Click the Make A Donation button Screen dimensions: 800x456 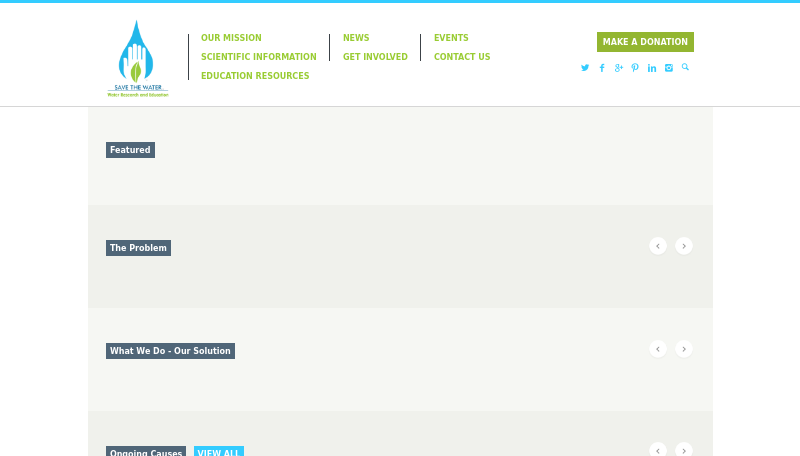[645, 42]
